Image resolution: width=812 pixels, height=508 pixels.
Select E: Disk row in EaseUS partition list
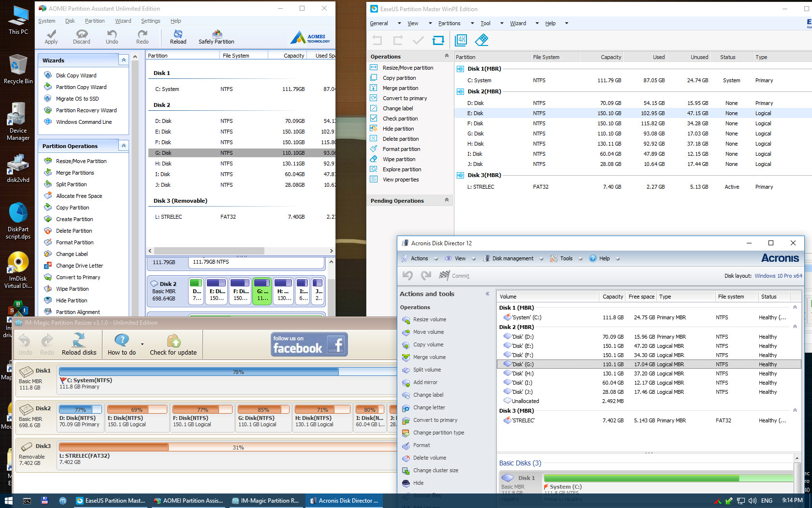[633, 113]
